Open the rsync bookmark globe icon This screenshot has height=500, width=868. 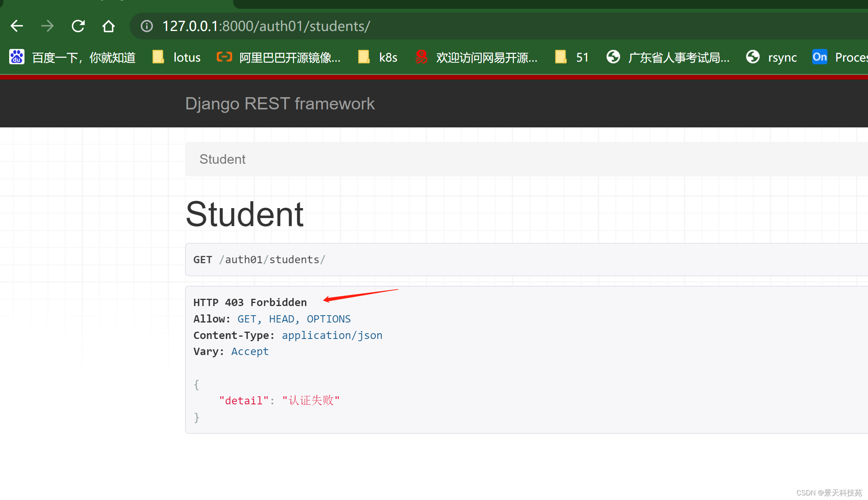pos(753,57)
